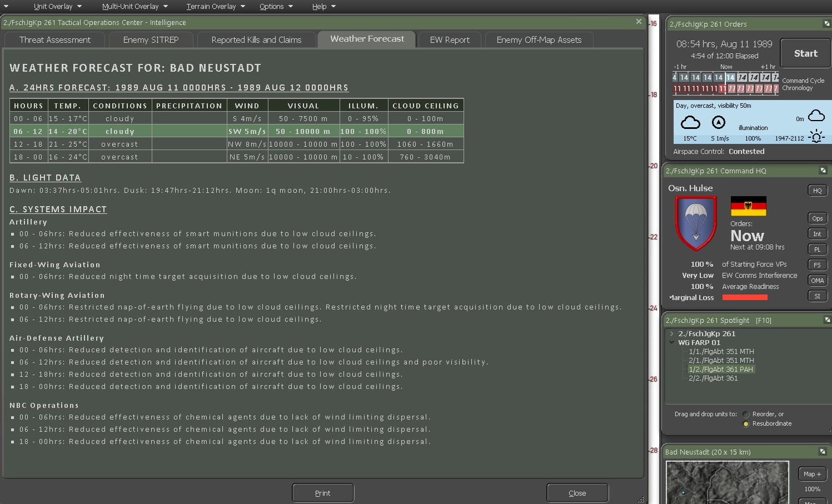Click the Bad Neustadt minimap thumbnail
Image resolution: width=832 pixels, height=504 pixels.
(727, 482)
